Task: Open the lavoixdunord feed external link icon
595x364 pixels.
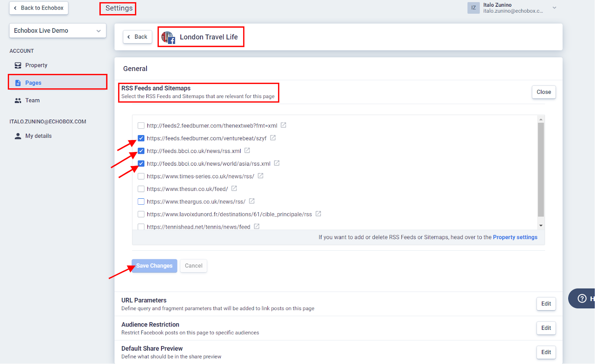Action: click(318, 214)
